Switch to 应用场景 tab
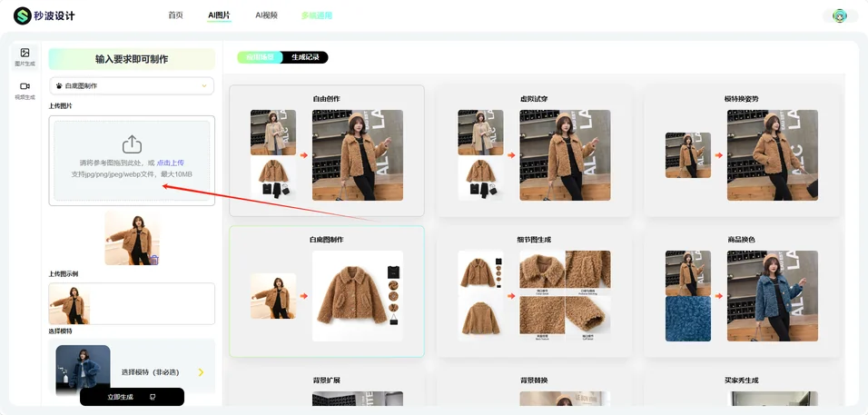 (260, 57)
